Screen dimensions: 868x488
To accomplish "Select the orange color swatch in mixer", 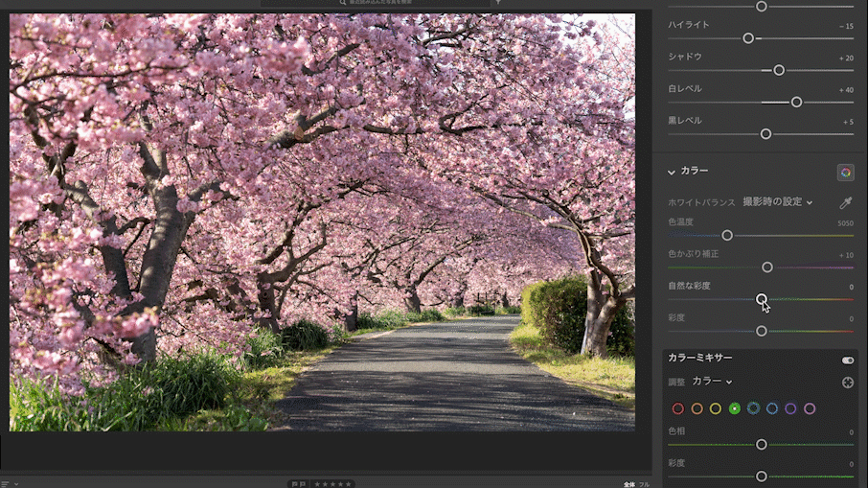I will 697,408.
